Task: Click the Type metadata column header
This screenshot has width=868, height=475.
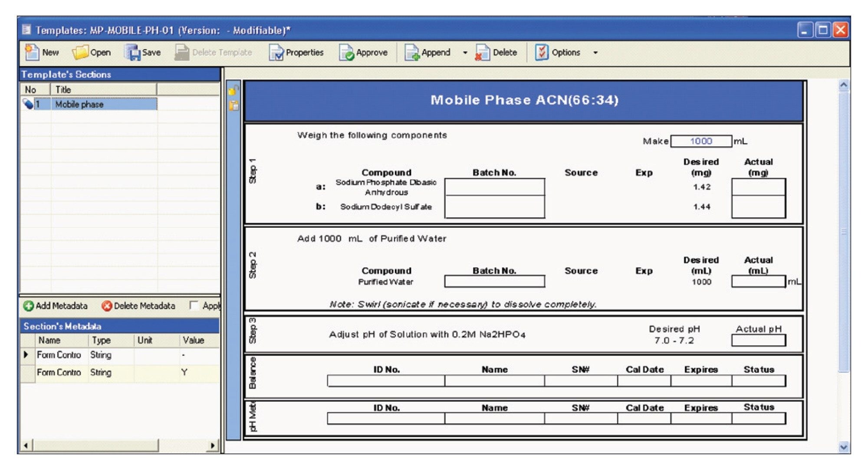Action: click(111, 340)
